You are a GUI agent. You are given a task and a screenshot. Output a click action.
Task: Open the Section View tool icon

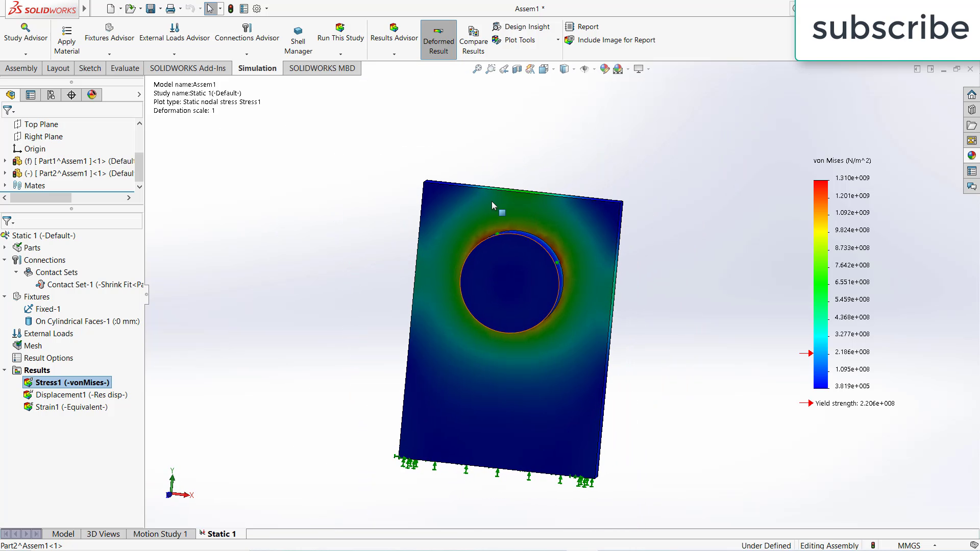(517, 69)
